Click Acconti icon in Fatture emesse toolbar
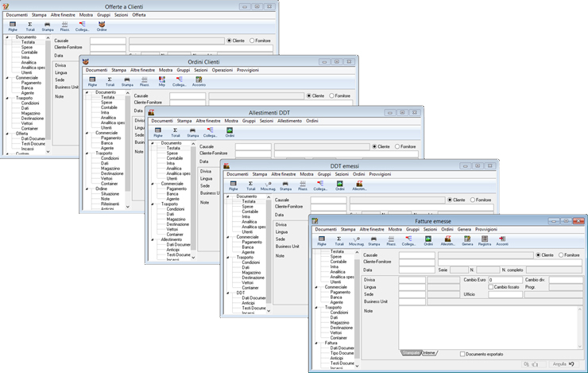Viewport: 588px width, 373px height. pyautogui.click(x=502, y=240)
